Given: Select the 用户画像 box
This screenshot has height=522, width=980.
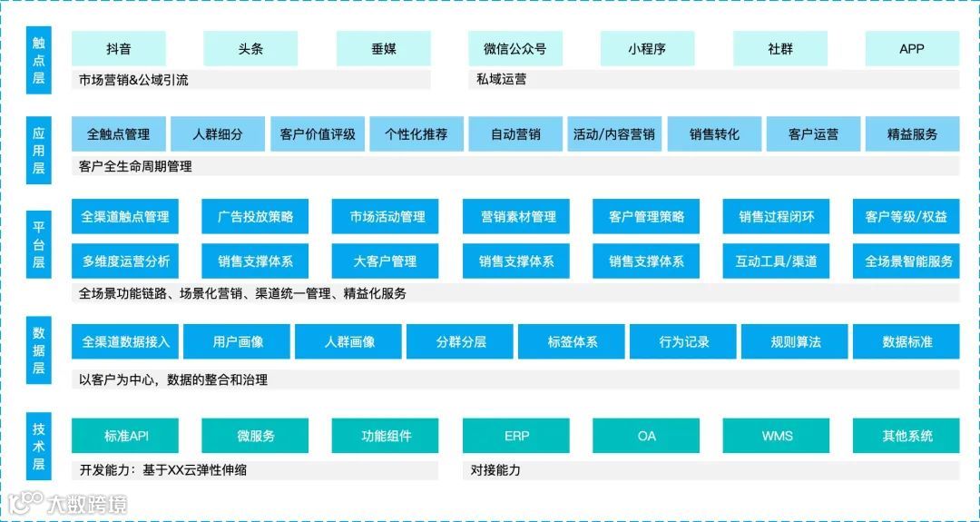Looking at the screenshot, I should tap(237, 341).
